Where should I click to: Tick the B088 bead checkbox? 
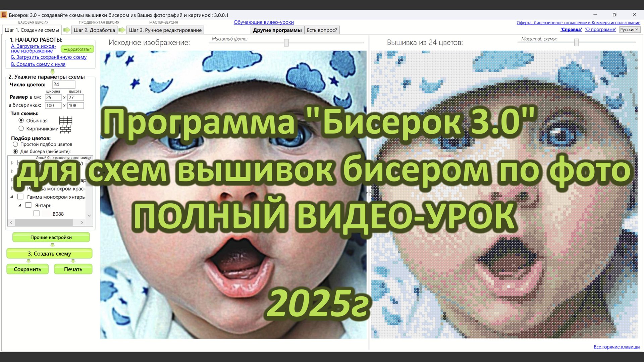pyautogui.click(x=37, y=213)
